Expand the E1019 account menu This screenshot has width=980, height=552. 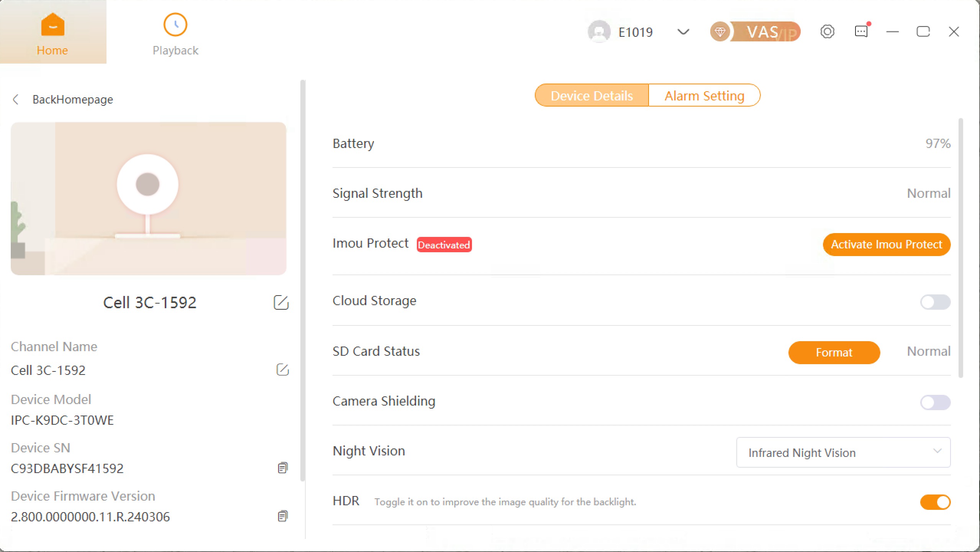(x=683, y=32)
